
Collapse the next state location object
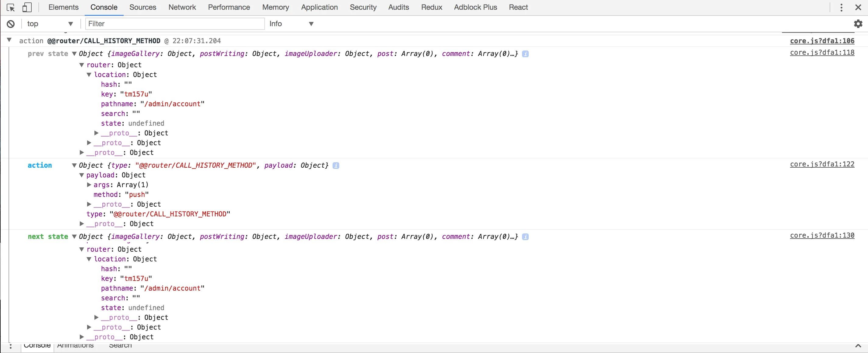[x=89, y=259]
